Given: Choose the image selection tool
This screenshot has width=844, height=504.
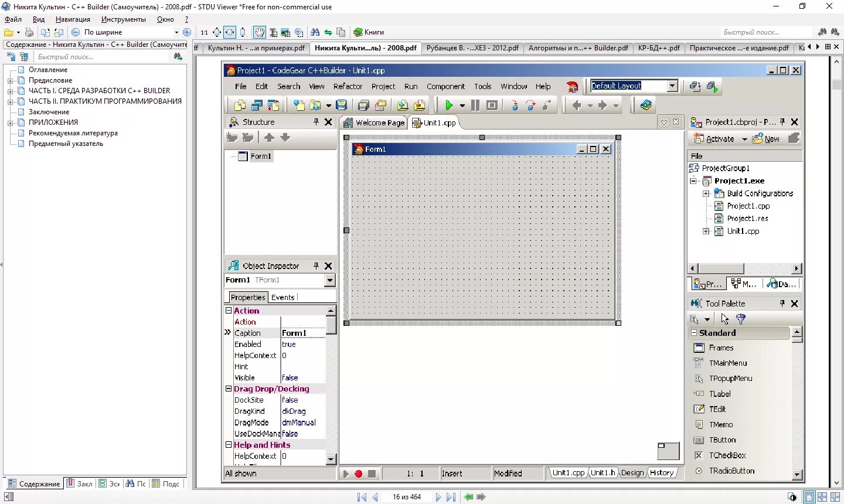Looking at the screenshot, I should (285, 32).
